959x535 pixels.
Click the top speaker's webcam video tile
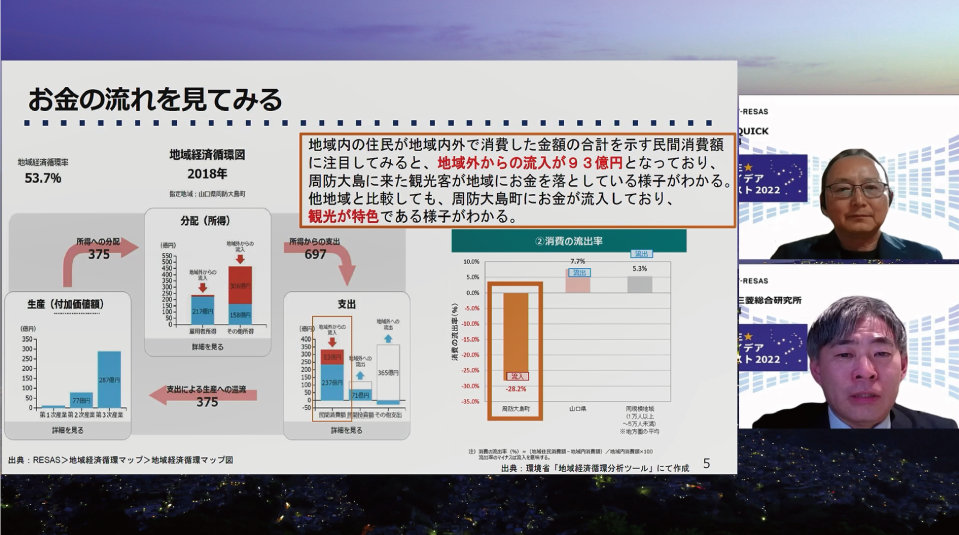[848, 178]
